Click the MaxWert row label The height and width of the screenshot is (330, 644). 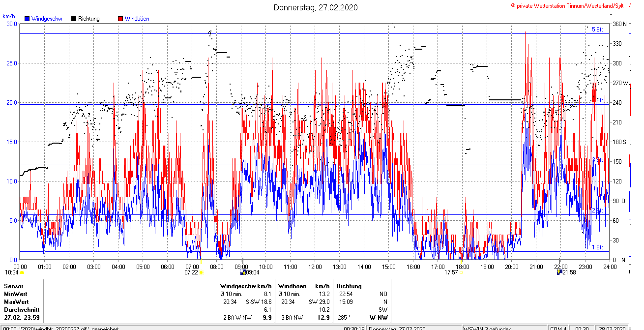(x=16, y=301)
